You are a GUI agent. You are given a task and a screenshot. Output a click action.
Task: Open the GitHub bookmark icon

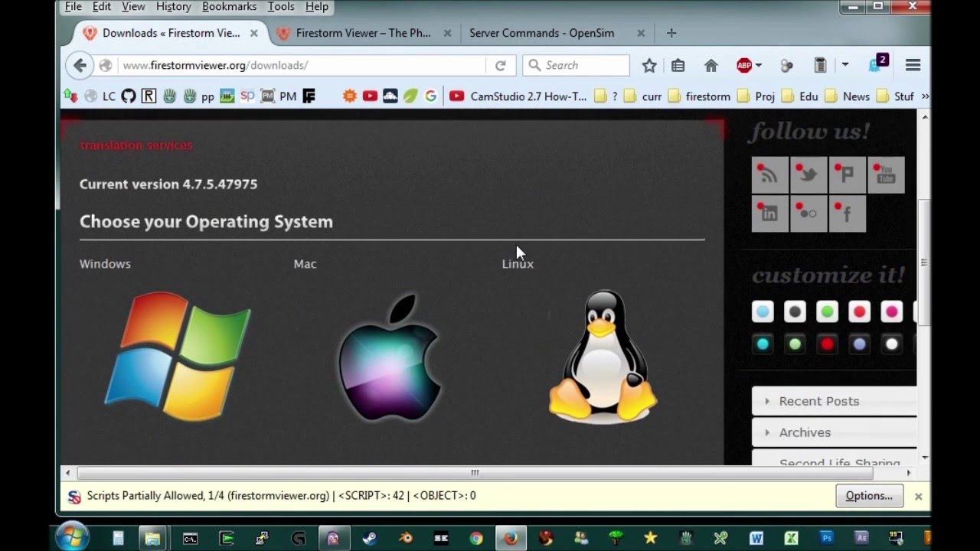pyautogui.click(x=129, y=96)
